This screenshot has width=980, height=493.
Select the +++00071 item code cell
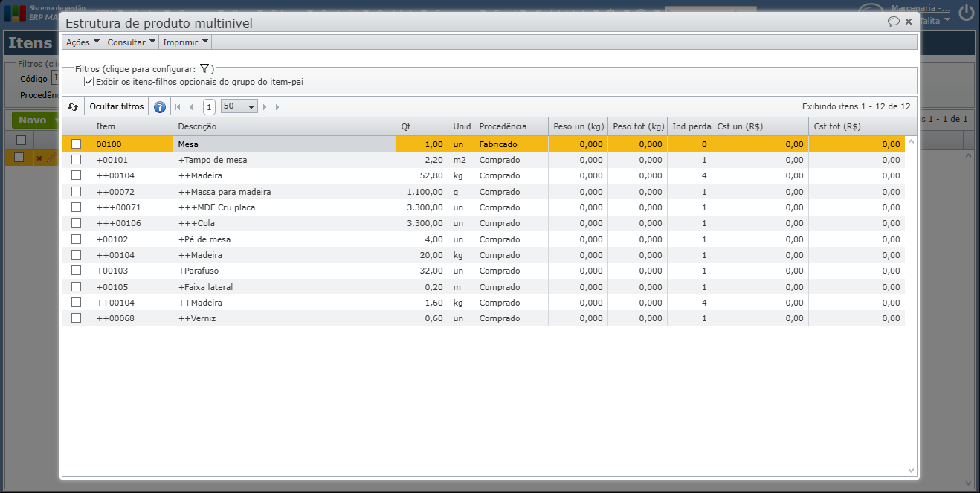pos(132,207)
